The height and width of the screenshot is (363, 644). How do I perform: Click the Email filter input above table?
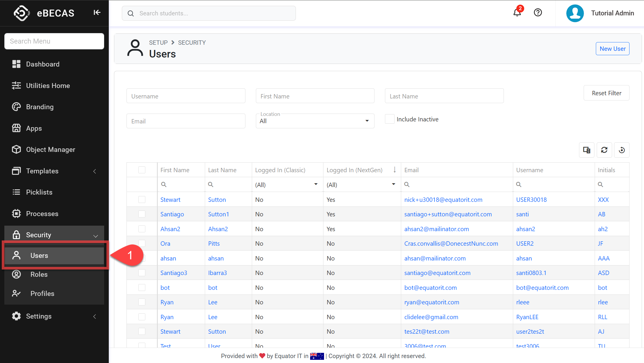point(186,121)
